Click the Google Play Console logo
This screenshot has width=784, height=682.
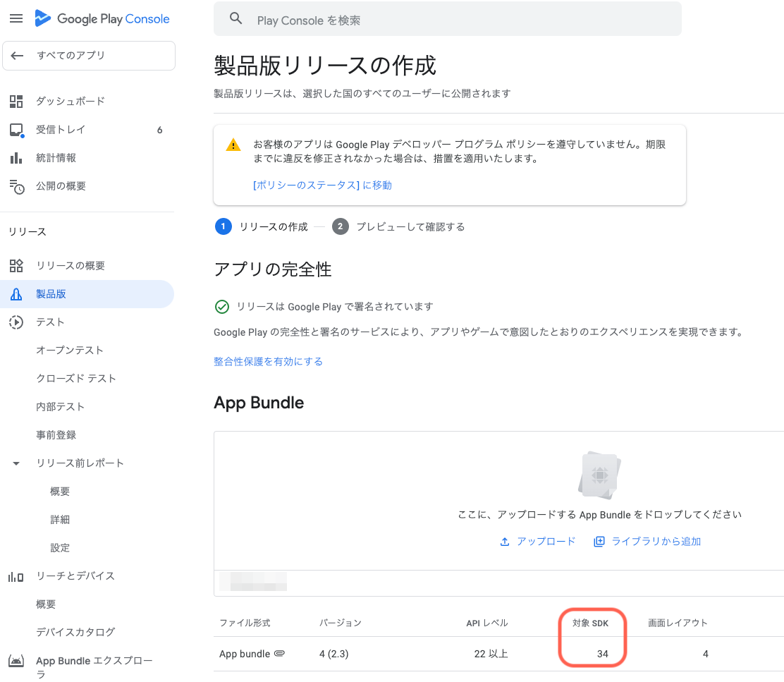point(102,18)
